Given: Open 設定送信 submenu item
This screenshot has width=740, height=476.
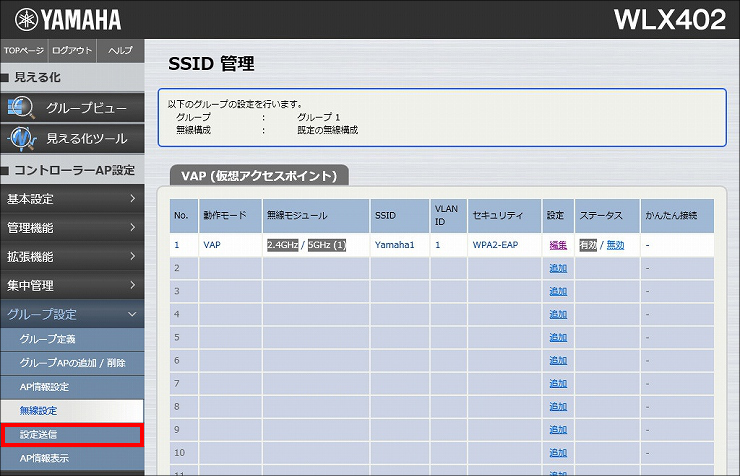Looking at the screenshot, I should point(72,434).
